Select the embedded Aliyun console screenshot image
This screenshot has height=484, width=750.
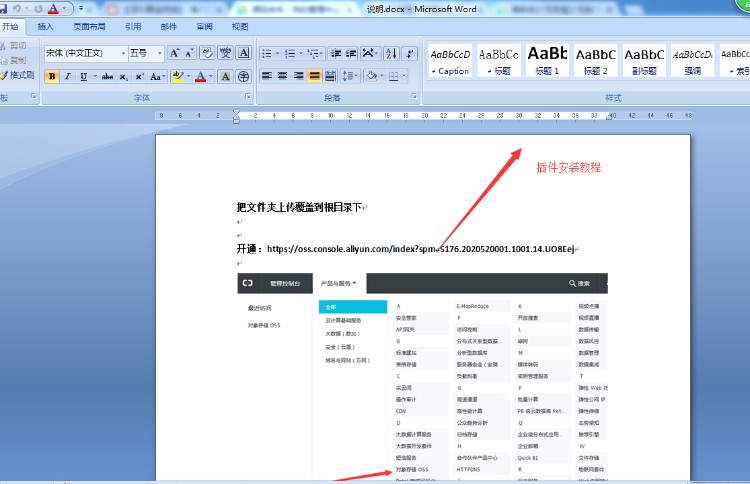422,376
